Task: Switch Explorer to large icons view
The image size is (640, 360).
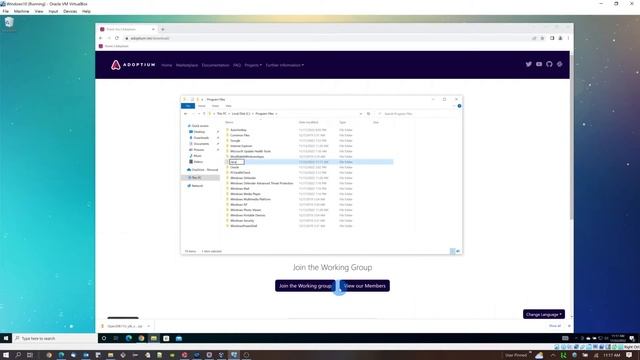Action: tap(458, 251)
